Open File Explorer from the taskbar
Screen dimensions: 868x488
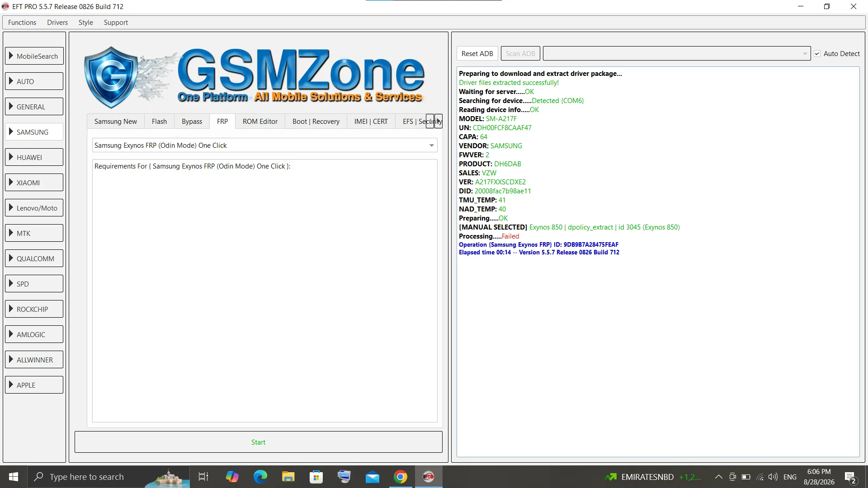pyautogui.click(x=288, y=477)
